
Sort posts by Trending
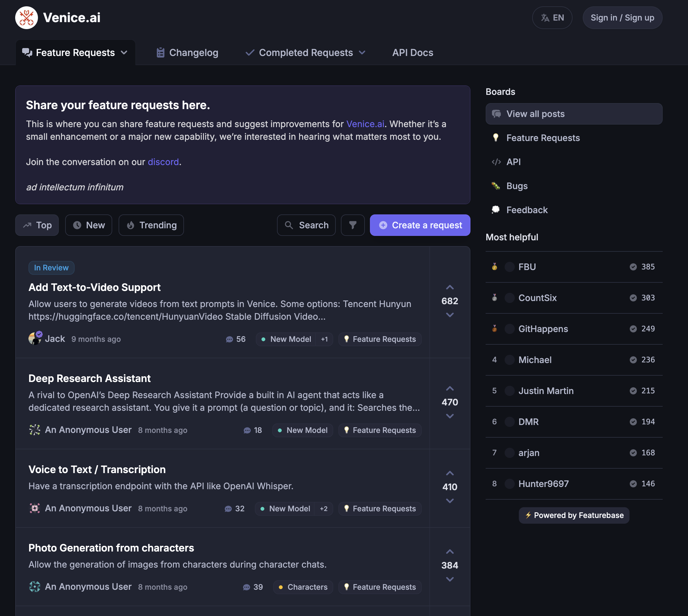(151, 225)
